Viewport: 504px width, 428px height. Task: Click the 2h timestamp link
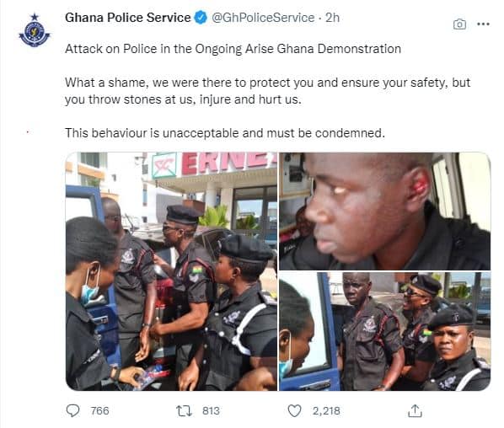(332, 18)
